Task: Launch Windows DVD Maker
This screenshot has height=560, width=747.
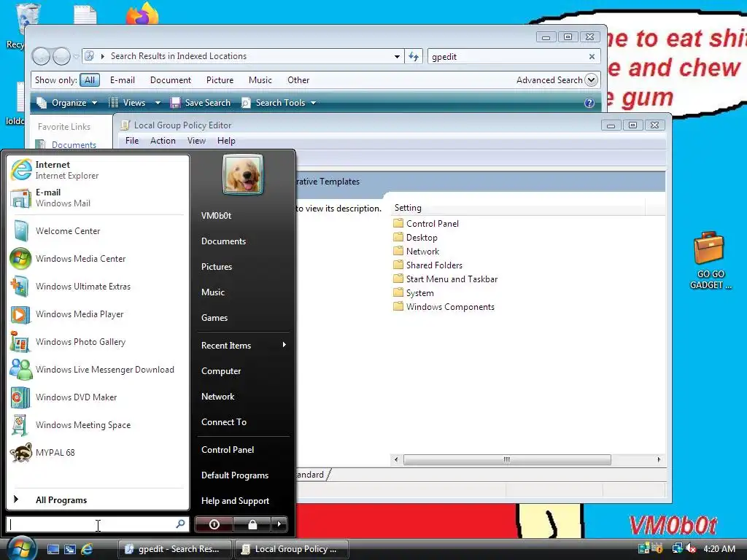Action: [98, 397]
